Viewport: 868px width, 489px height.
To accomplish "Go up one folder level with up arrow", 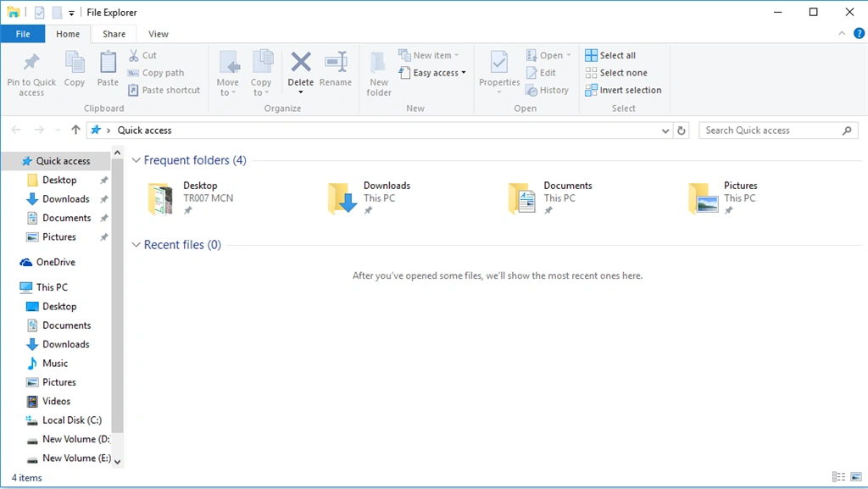I will [x=75, y=130].
